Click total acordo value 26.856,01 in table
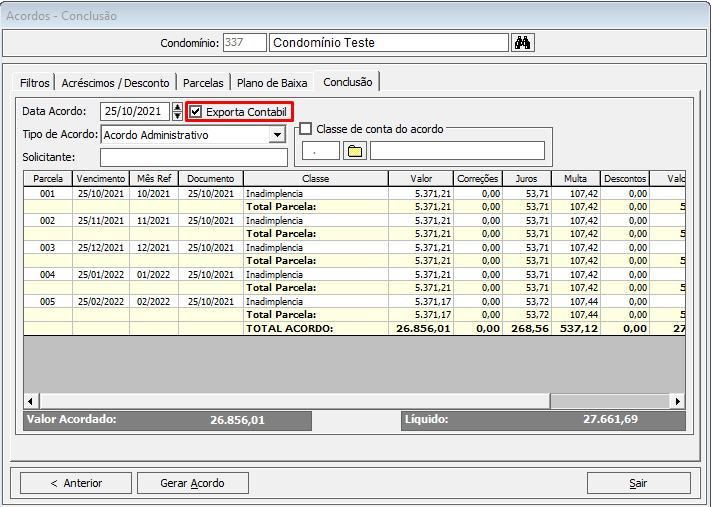 pos(421,328)
